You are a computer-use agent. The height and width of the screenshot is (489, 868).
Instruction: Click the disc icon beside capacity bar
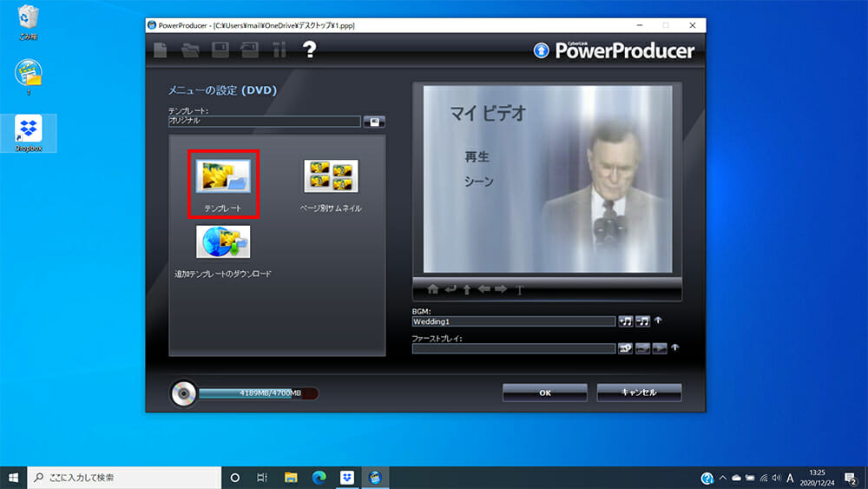click(183, 393)
